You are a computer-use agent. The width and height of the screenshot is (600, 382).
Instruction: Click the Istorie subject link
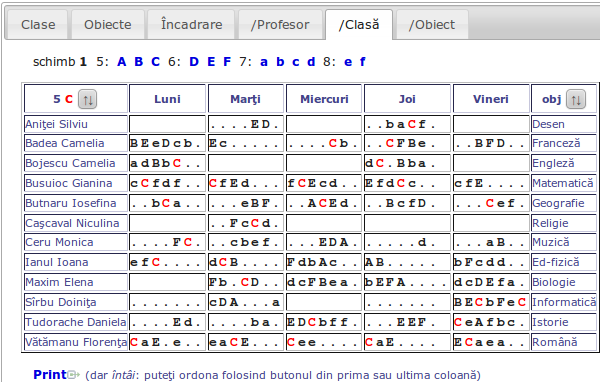550,322
